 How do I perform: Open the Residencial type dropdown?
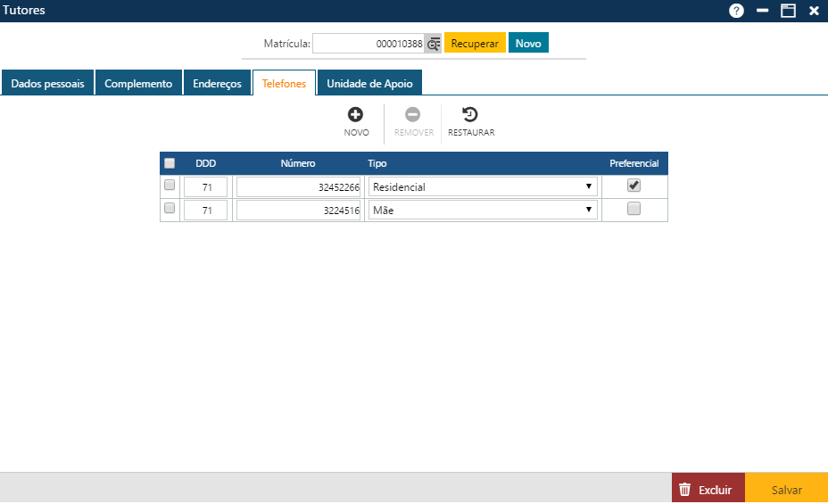[483, 186]
